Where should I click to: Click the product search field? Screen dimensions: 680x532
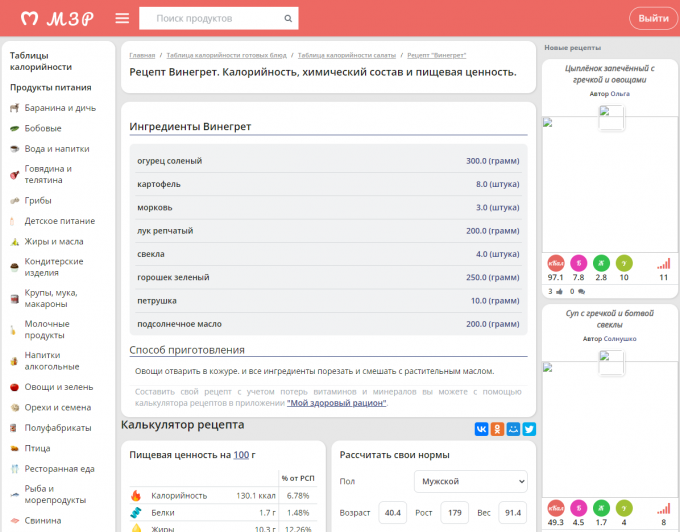click(x=214, y=18)
